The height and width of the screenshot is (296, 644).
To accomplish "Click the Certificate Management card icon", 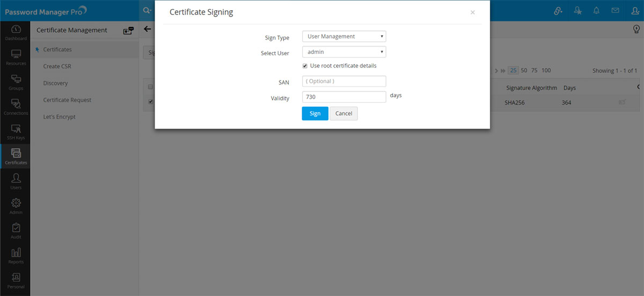I will [128, 31].
